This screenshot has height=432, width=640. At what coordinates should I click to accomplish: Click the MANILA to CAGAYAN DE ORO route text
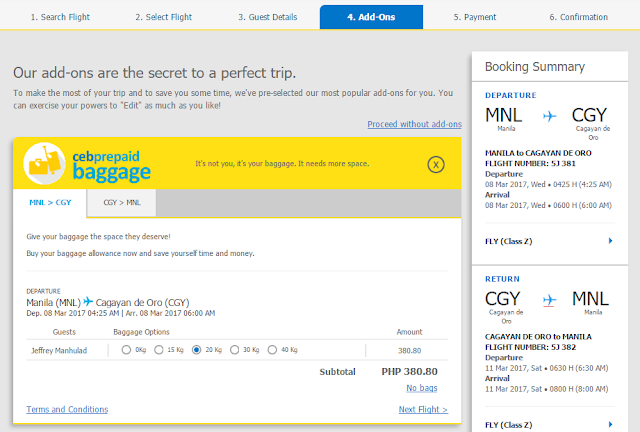pos(538,153)
